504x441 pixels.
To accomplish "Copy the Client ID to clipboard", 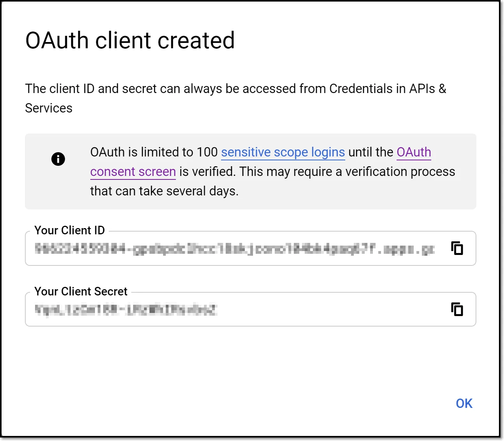I will 457,248.
